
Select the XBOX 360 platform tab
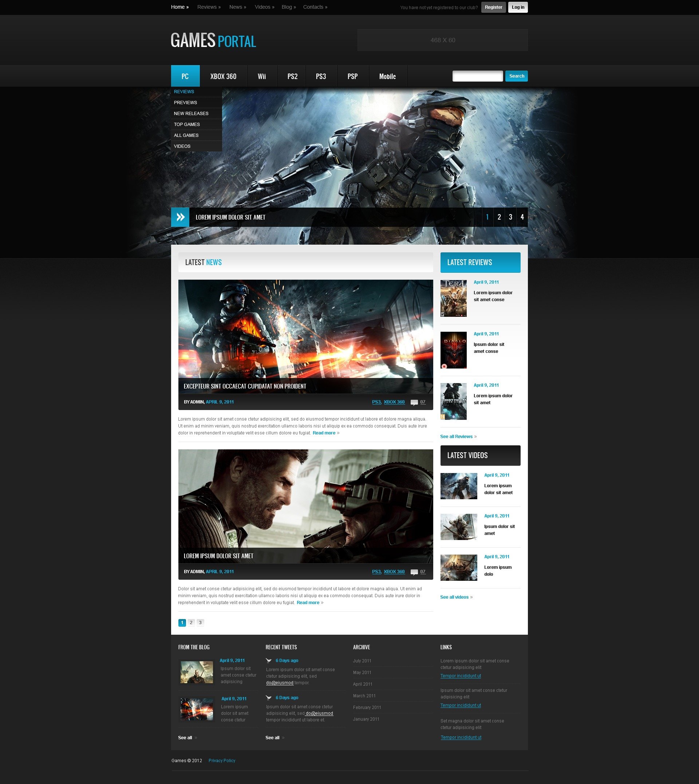tap(223, 76)
